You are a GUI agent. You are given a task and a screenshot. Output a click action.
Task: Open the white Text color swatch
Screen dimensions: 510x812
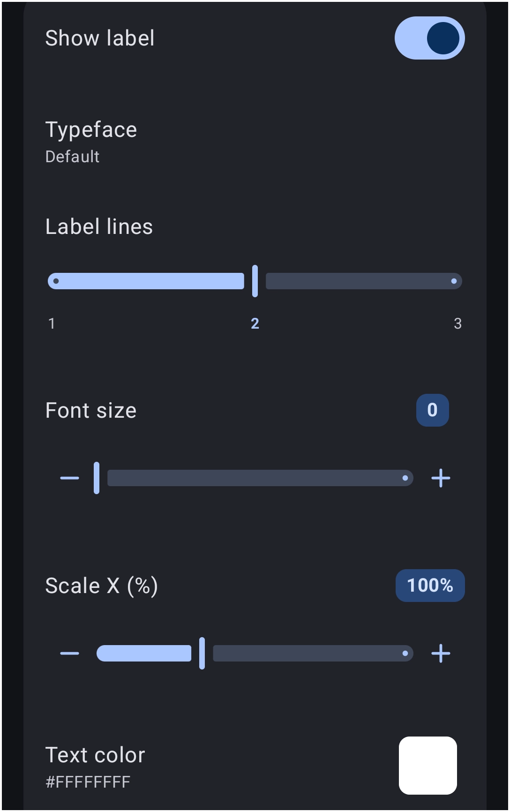pyautogui.click(x=428, y=766)
